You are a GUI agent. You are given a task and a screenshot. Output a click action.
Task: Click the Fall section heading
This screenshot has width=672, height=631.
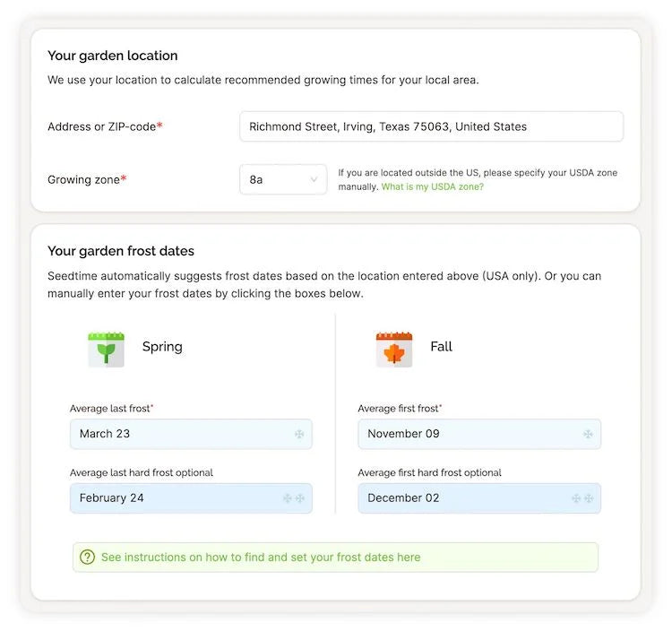(x=441, y=346)
